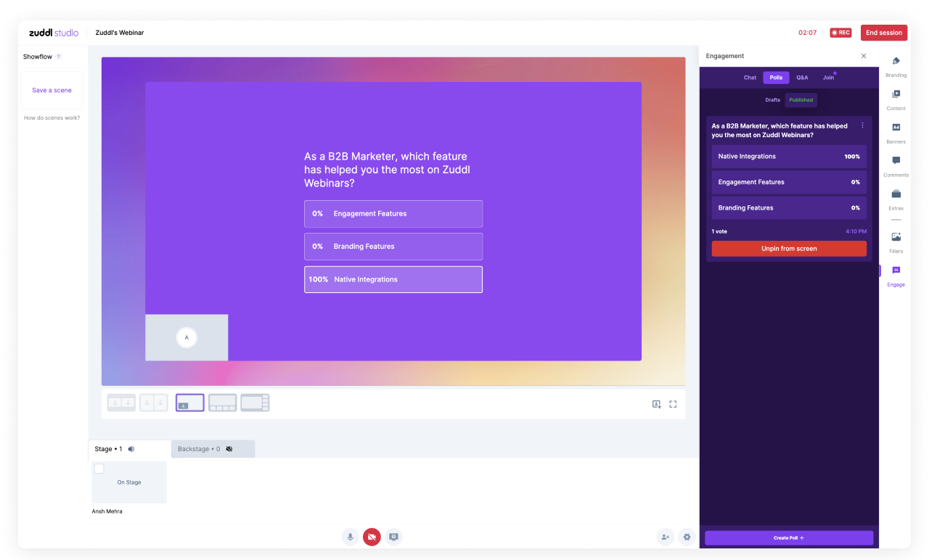Click the Showflow help question mark
Screen dimensions: 929x560
59,57
